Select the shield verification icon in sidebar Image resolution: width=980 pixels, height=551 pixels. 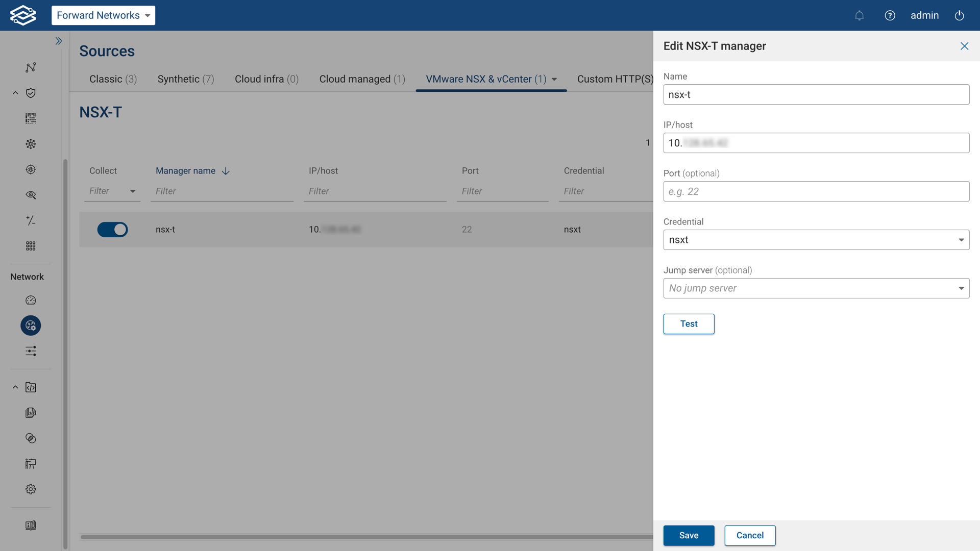coord(31,93)
